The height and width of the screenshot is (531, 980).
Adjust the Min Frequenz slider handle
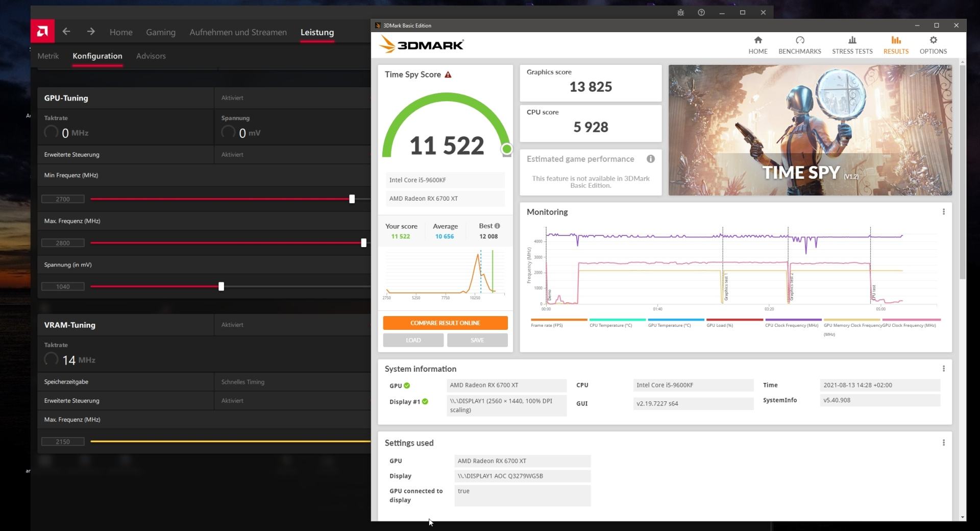click(x=352, y=199)
